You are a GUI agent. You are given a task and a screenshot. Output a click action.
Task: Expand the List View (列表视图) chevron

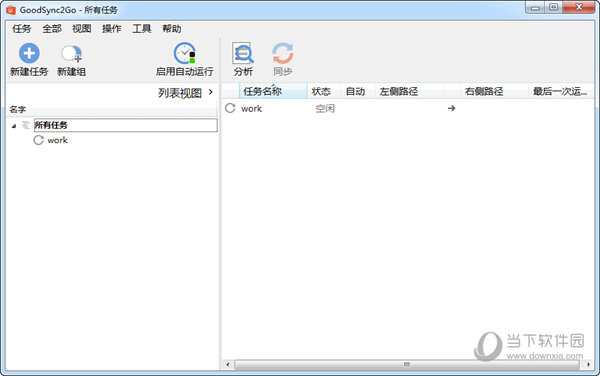coord(210,92)
